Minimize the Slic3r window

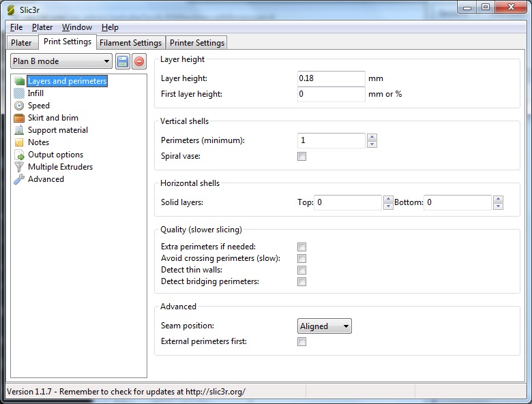point(467,7)
